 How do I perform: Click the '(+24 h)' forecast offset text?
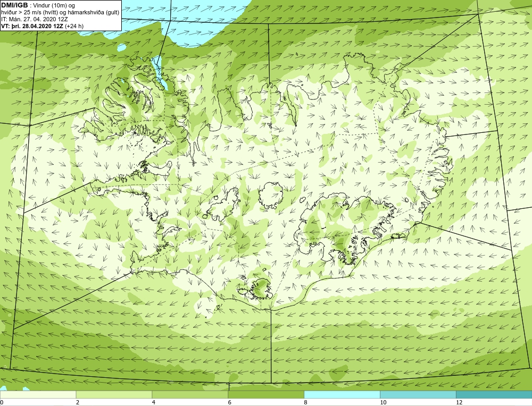coord(74,26)
